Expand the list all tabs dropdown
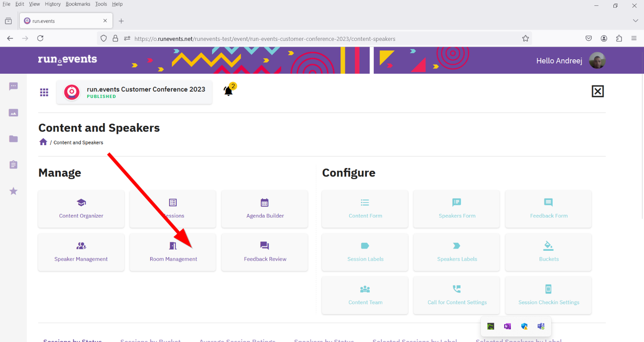This screenshot has width=644, height=342. pos(635,21)
